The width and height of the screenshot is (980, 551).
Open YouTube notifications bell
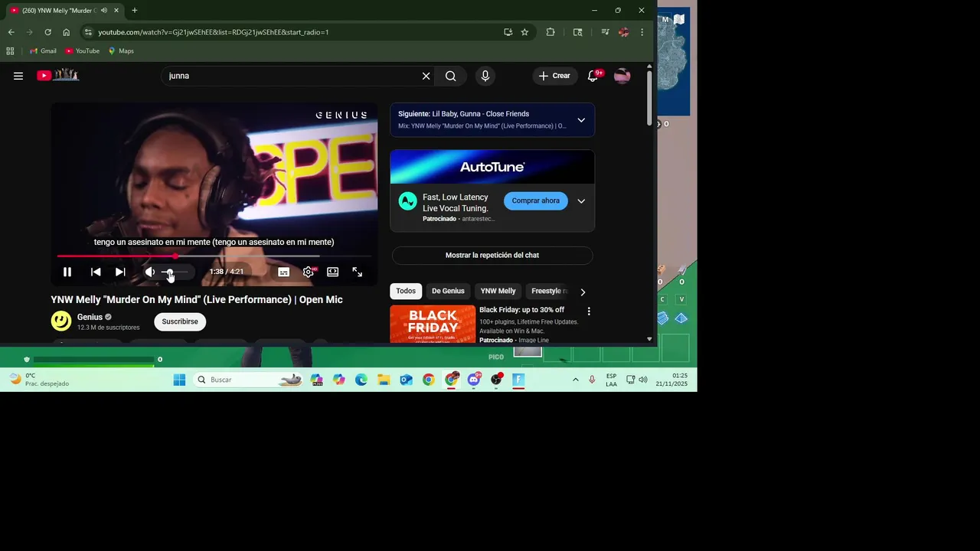(593, 76)
